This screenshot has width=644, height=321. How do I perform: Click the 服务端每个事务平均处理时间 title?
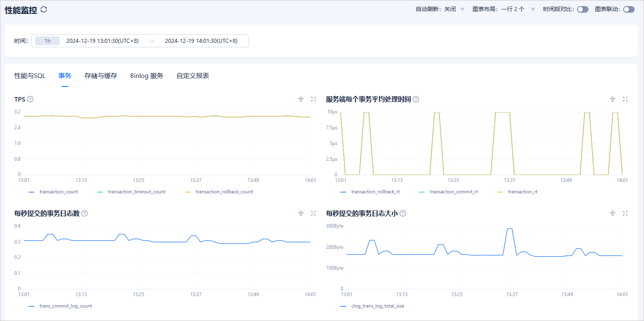(368, 99)
